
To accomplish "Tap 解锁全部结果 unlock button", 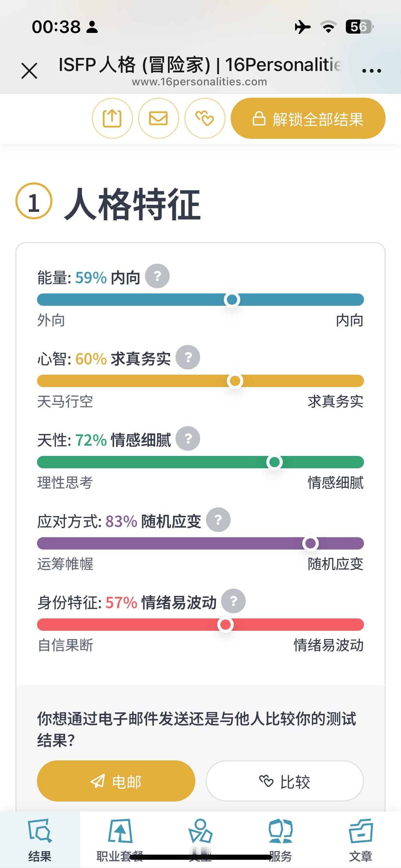I will point(308,118).
